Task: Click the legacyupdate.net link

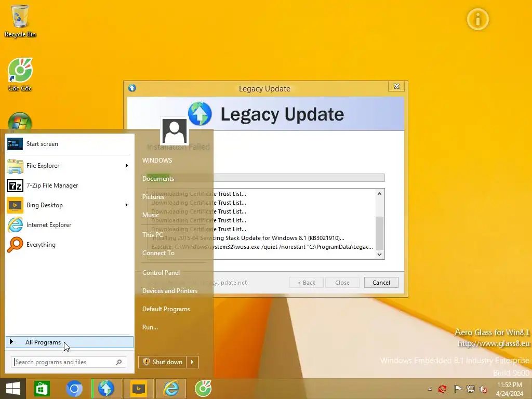Action: [223, 283]
